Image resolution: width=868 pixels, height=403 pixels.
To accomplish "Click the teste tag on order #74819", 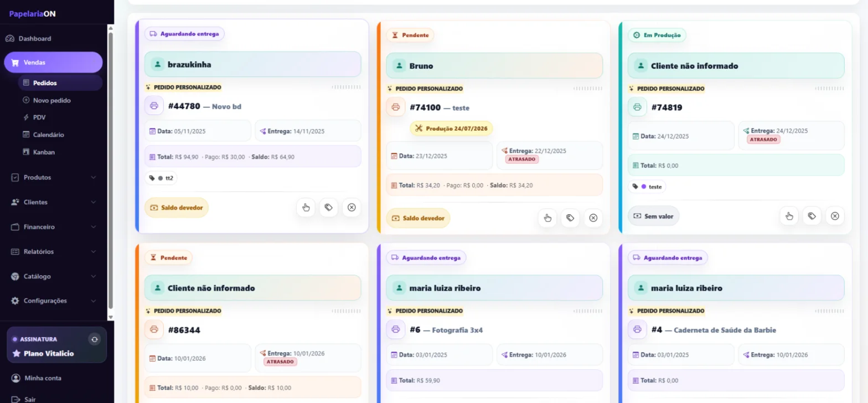I will [647, 187].
